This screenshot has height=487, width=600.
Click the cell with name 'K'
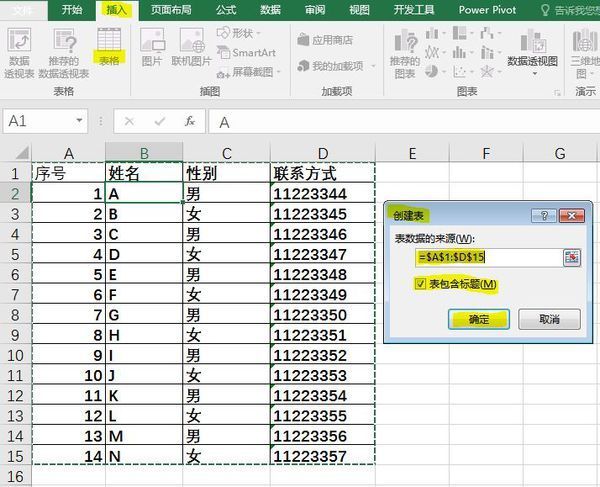coord(144,396)
